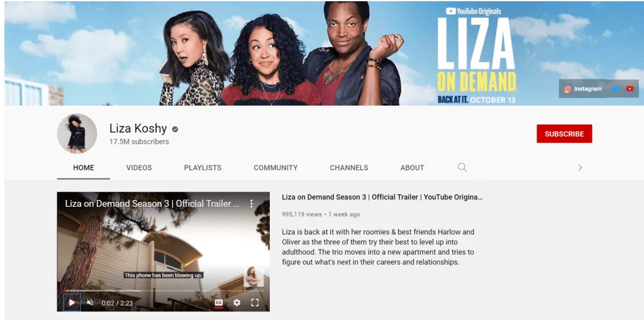Image resolution: width=644 pixels, height=320 pixels.
Task: Open the Community tab
Action: click(275, 168)
